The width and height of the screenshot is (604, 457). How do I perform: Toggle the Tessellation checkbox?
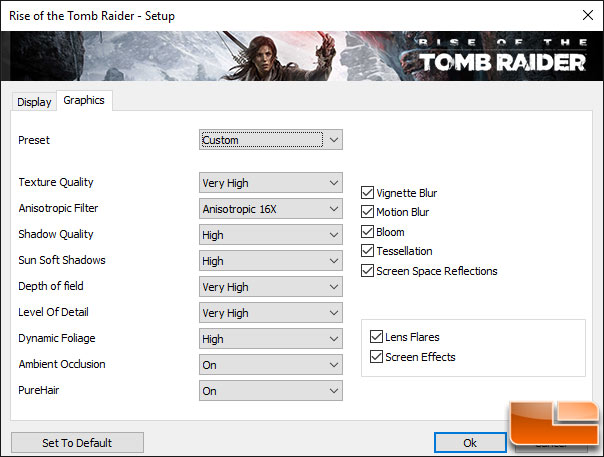[x=367, y=251]
